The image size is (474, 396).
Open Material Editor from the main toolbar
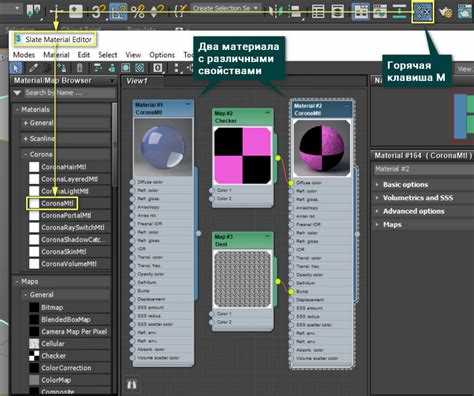click(x=423, y=12)
